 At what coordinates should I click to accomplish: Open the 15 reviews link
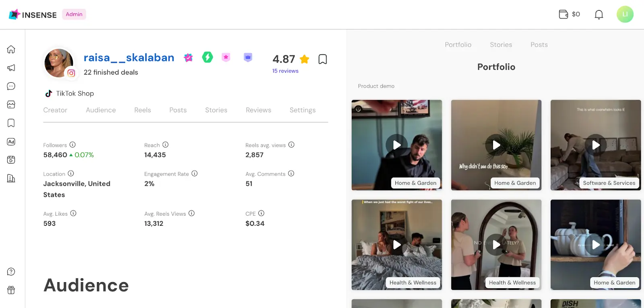click(285, 71)
